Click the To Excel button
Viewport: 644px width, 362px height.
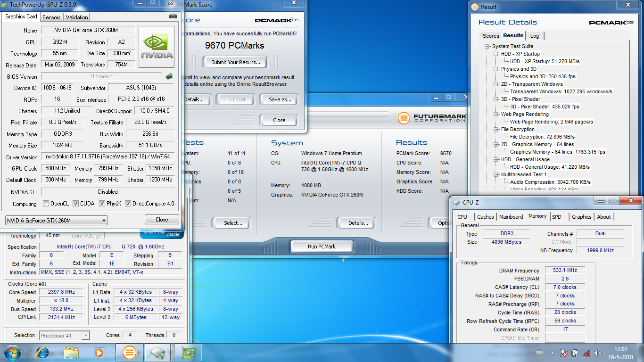tap(236, 99)
